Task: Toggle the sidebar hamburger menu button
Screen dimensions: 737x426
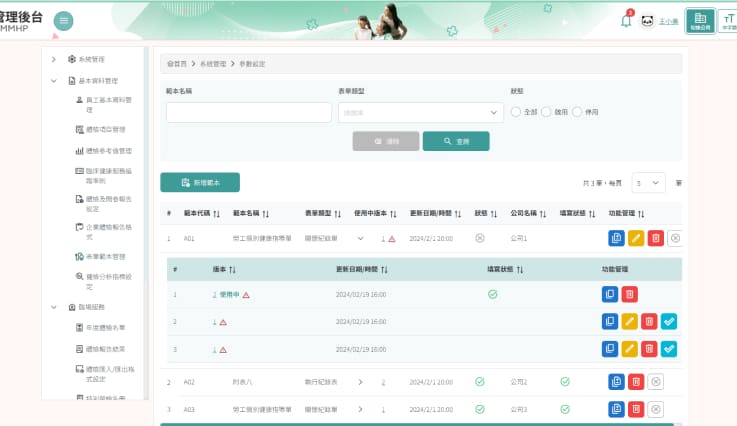Action: [63, 21]
